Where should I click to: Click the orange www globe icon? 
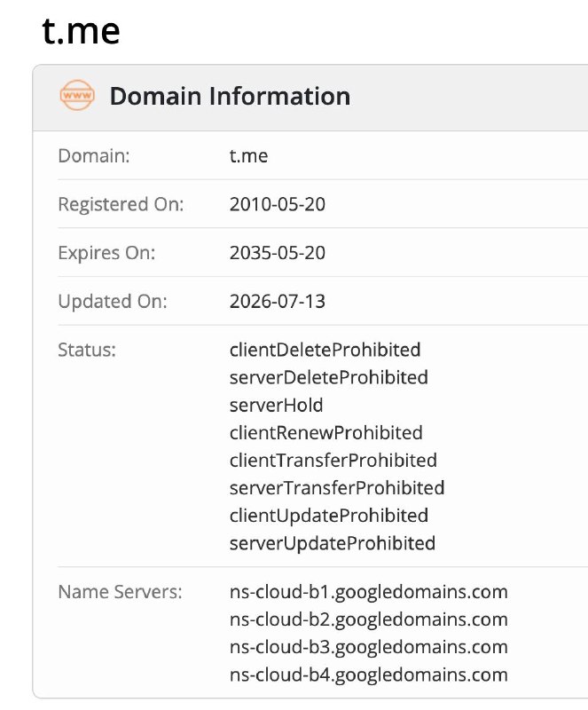77,96
